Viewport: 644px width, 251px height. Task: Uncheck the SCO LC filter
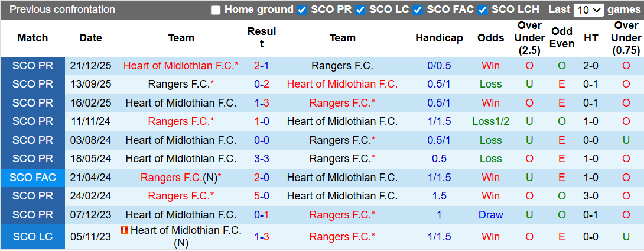tap(360, 10)
